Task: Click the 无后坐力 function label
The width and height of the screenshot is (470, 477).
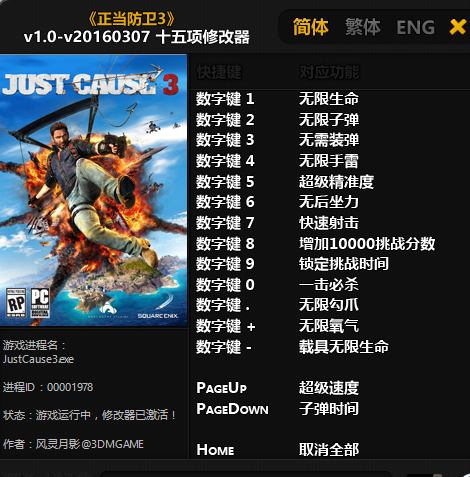Action: coord(329,202)
